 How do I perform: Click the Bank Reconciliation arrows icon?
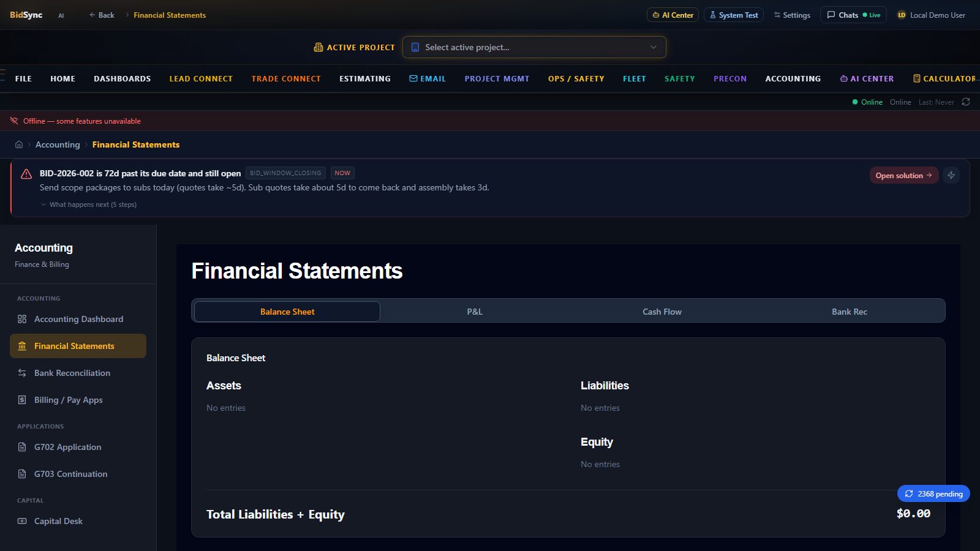(22, 373)
